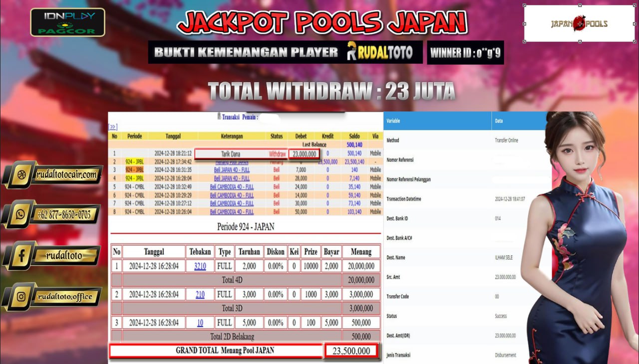The width and height of the screenshot is (639, 364).
Task: Click the Facebook icon badge
Action: pyautogui.click(x=21, y=256)
